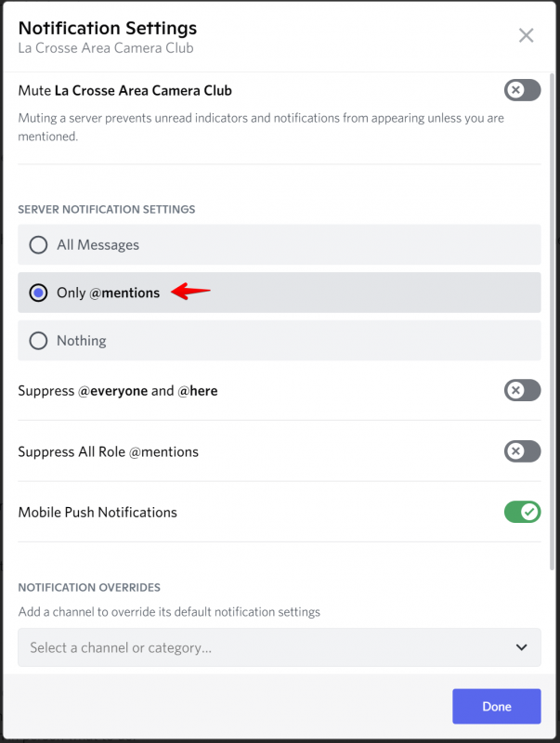Turn on Suppress All Role @mentions

tap(522, 451)
